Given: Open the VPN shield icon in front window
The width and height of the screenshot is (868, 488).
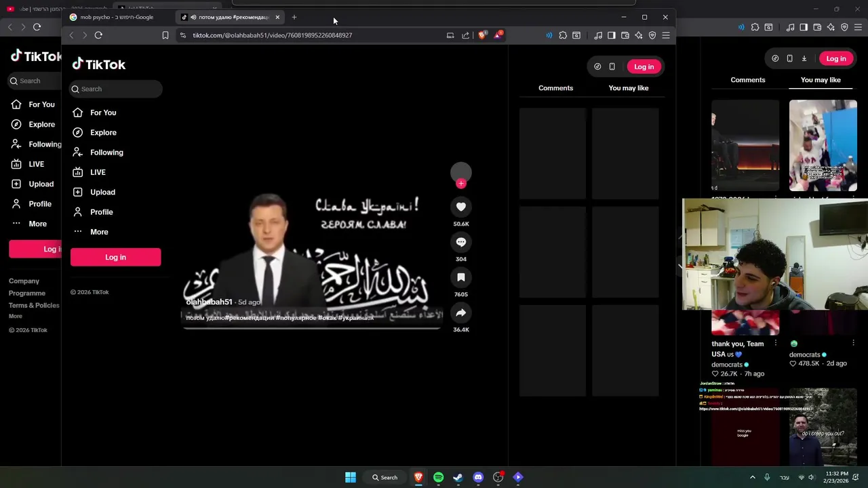Looking at the screenshot, I should point(652,35).
